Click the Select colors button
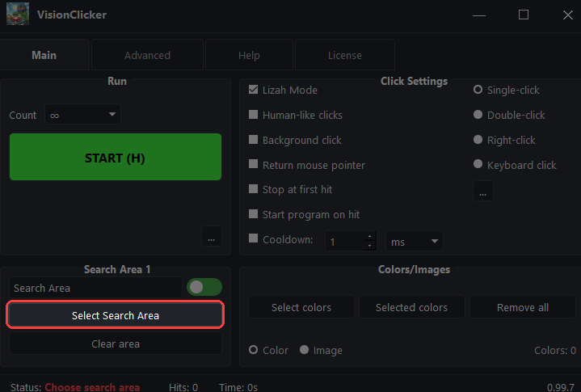Image resolution: width=581 pixels, height=392 pixels. pyautogui.click(x=301, y=307)
